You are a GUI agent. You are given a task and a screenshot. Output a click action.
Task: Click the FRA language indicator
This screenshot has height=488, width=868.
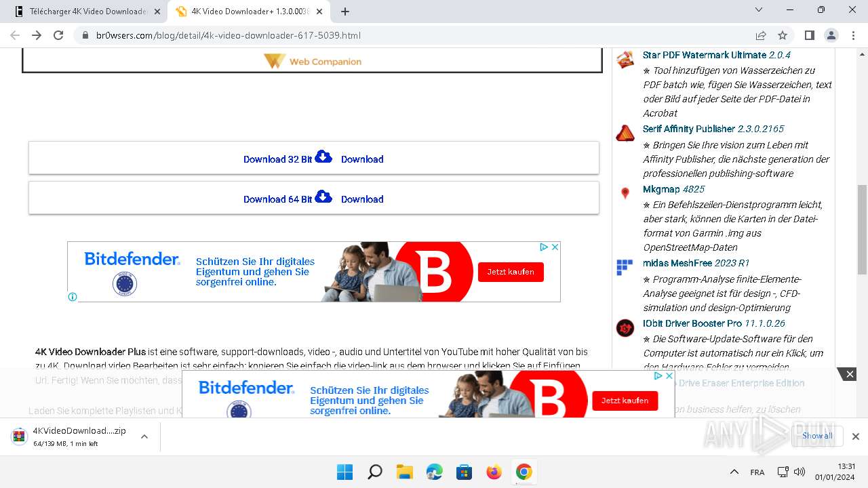pyautogui.click(x=757, y=472)
